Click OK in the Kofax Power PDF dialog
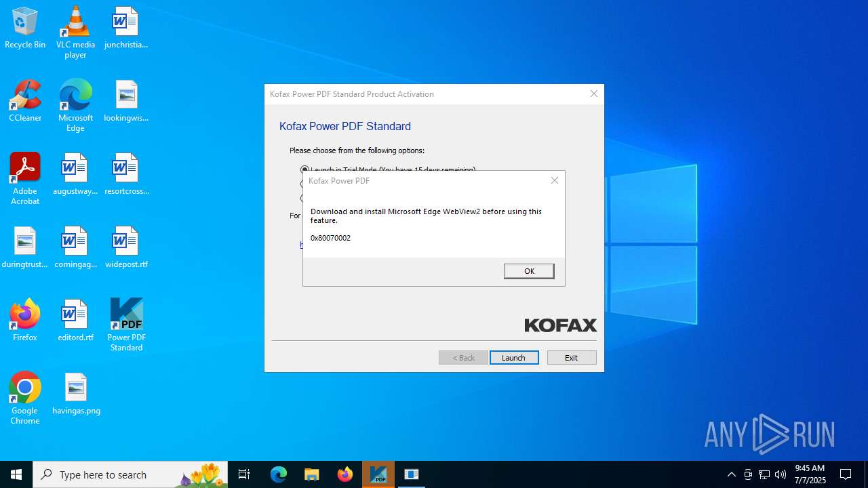Image resolution: width=868 pixels, height=488 pixels. click(529, 271)
